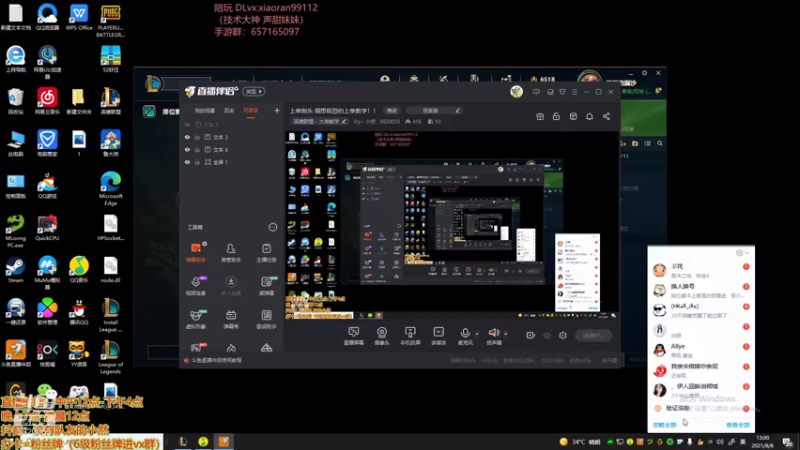
Task: Select the highlighted orange scene tab
Action: (251, 111)
